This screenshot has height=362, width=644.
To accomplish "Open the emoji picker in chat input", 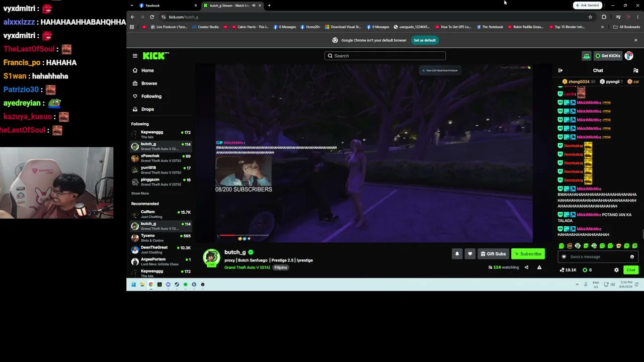I will (x=632, y=257).
